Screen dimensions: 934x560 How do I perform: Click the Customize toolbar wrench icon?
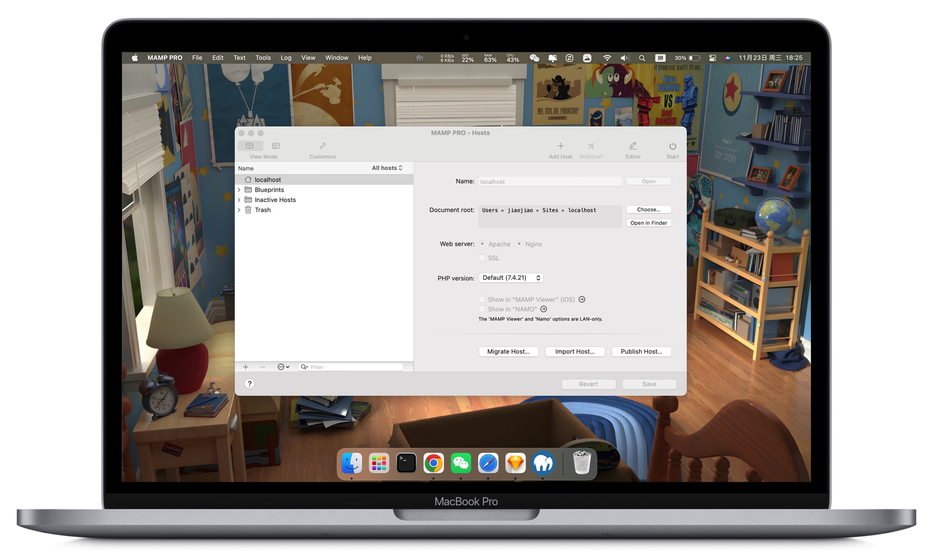pos(322,146)
